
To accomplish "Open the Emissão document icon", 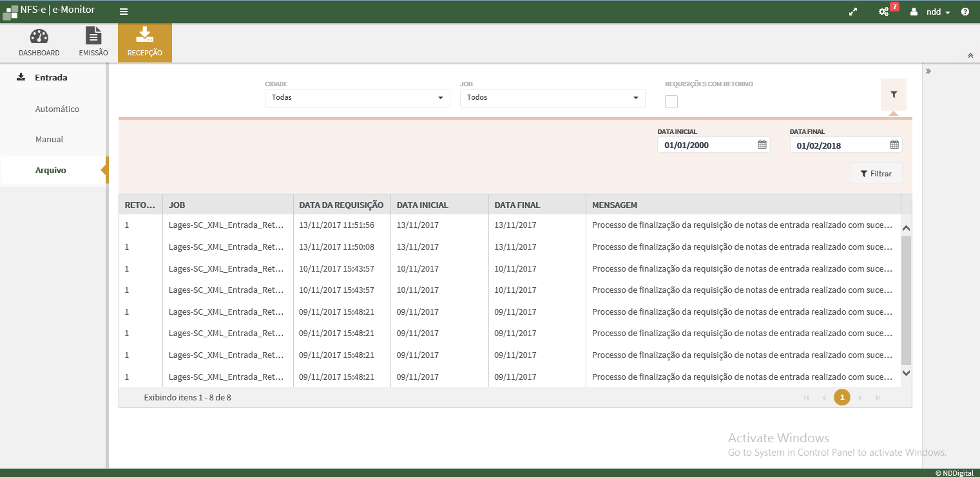I will tap(93, 37).
